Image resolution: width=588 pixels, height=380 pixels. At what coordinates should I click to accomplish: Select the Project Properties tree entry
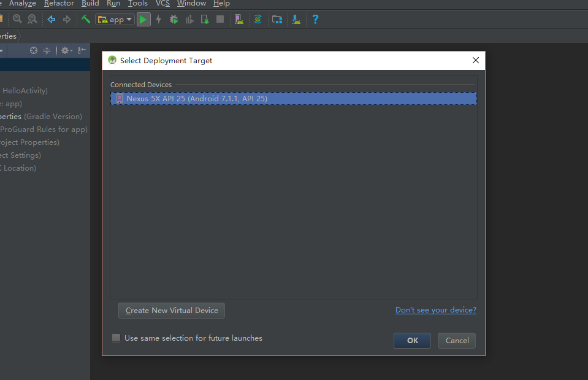(x=29, y=142)
